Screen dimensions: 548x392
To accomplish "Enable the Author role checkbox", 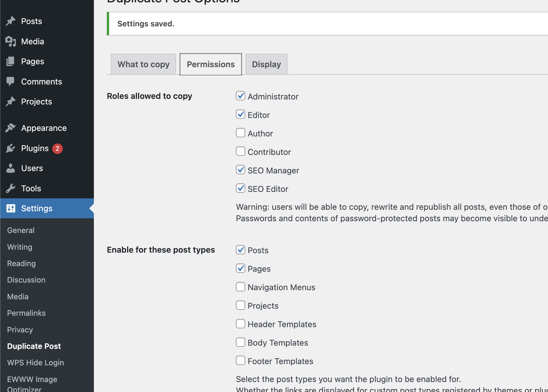I will [241, 133].
